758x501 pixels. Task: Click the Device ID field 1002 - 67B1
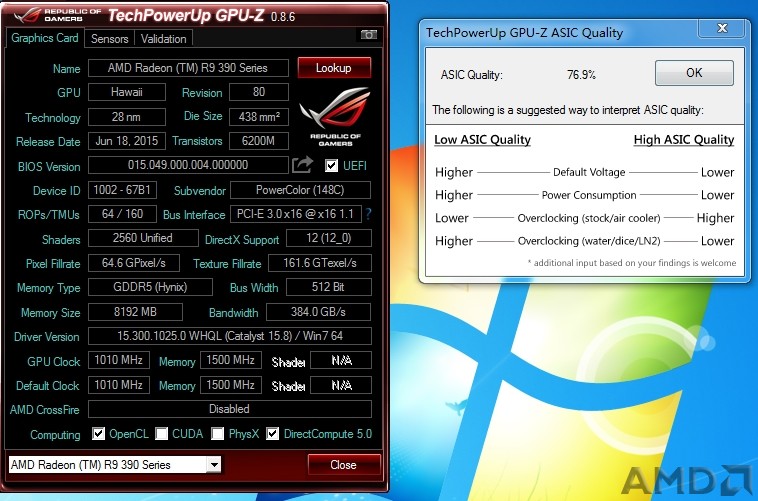coord(122,190)
